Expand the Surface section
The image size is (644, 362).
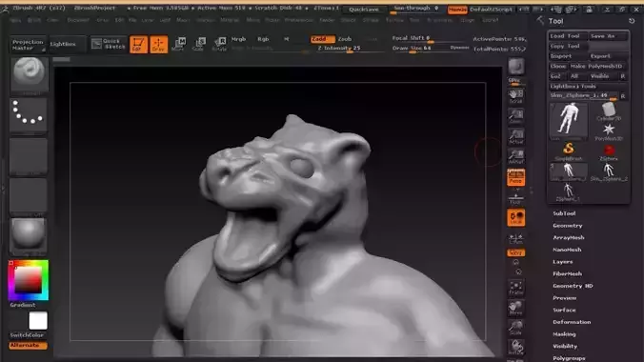[x=564, y=310]
